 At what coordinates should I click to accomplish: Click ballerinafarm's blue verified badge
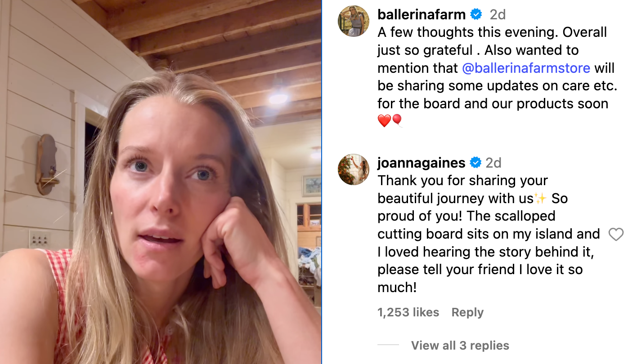[476, 14]
